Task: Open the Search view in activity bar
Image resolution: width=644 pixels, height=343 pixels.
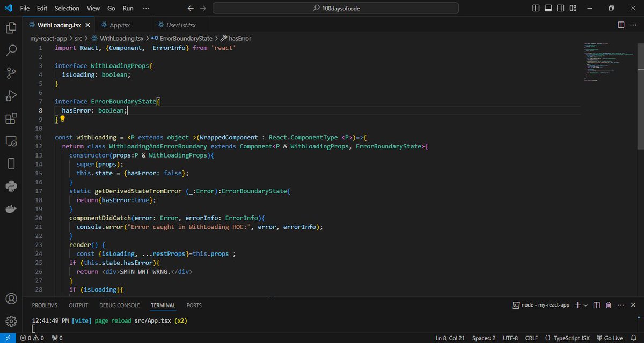Action: coord(11,50)
